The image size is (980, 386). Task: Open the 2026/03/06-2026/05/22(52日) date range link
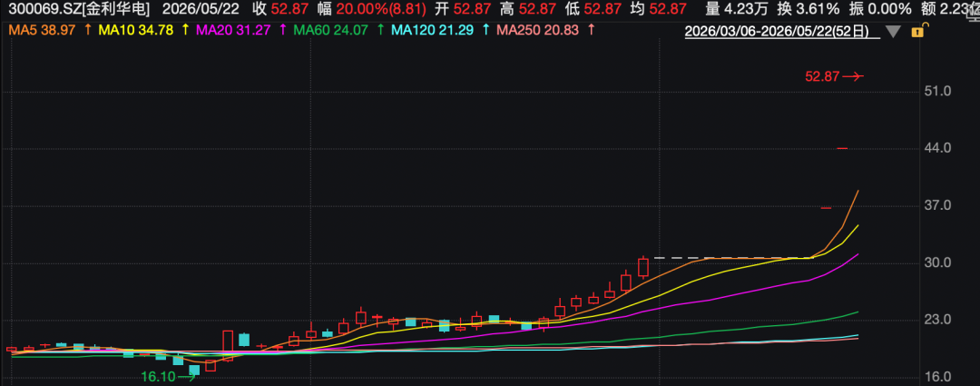(780, 31)
